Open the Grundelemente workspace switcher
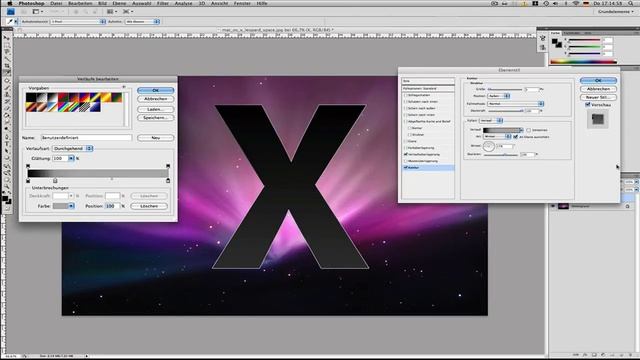This screenshot has height=360, width=640. [616, 12]
